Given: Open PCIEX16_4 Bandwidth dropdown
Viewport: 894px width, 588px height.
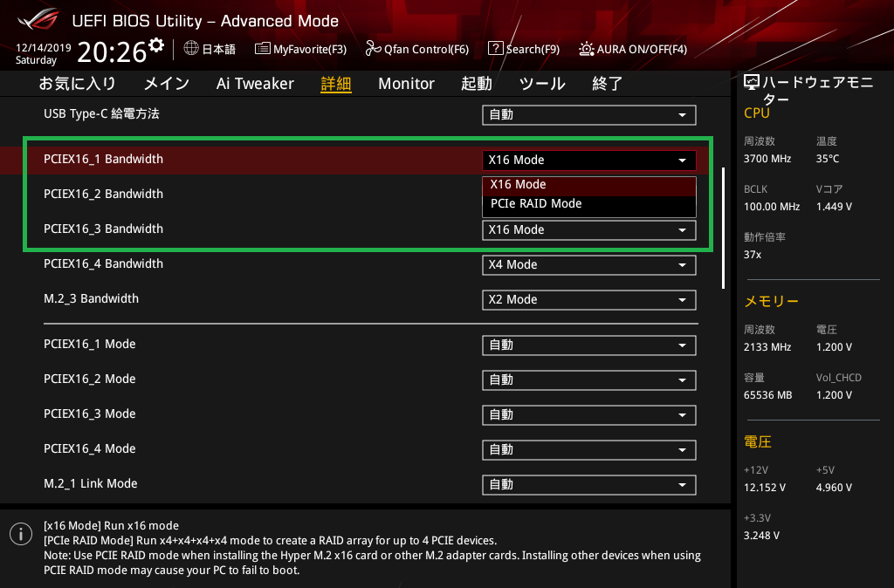Looking at the screenshot, I should coord(589,265).
